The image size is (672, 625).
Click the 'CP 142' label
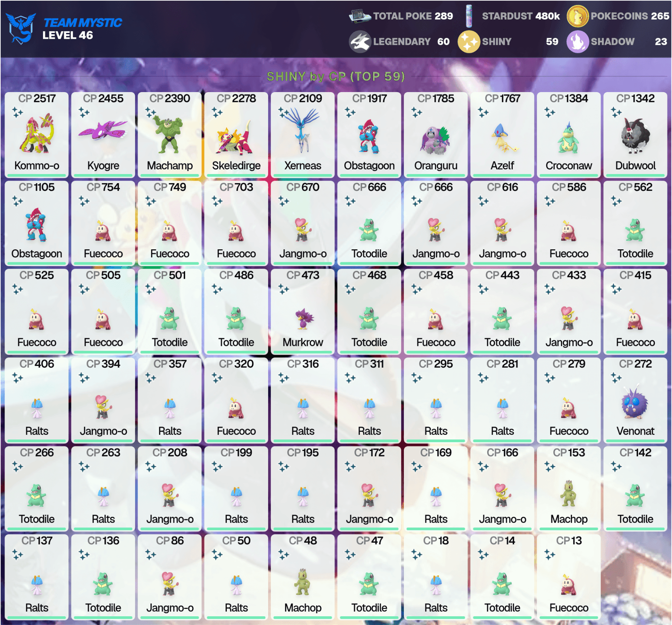click(635, 452)
